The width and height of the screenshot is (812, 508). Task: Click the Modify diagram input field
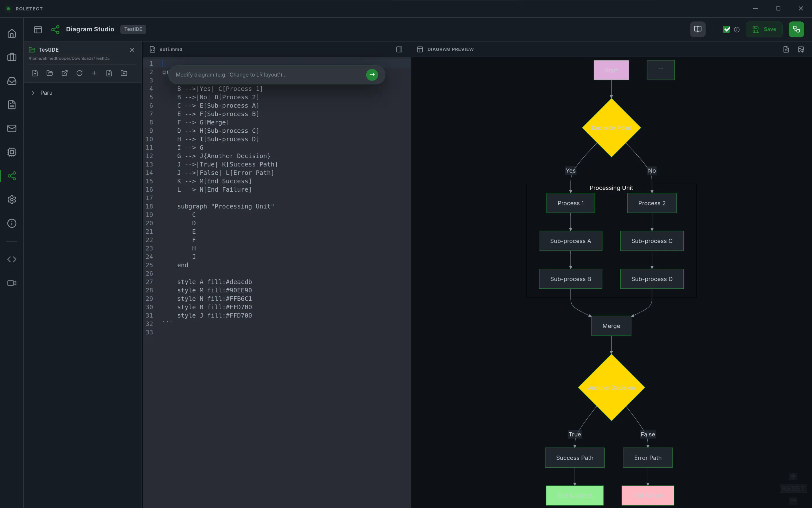coord(268,75)
